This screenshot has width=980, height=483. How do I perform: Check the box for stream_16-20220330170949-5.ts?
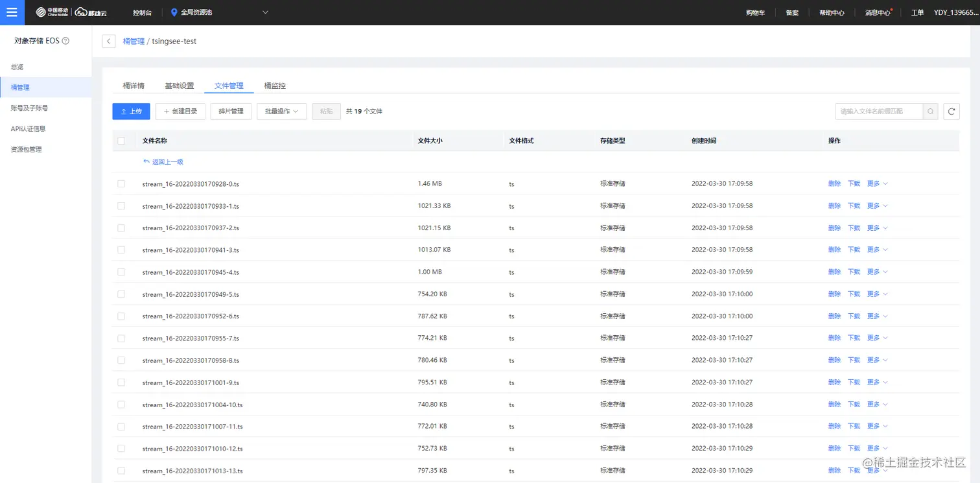click(x=121, y=294)
